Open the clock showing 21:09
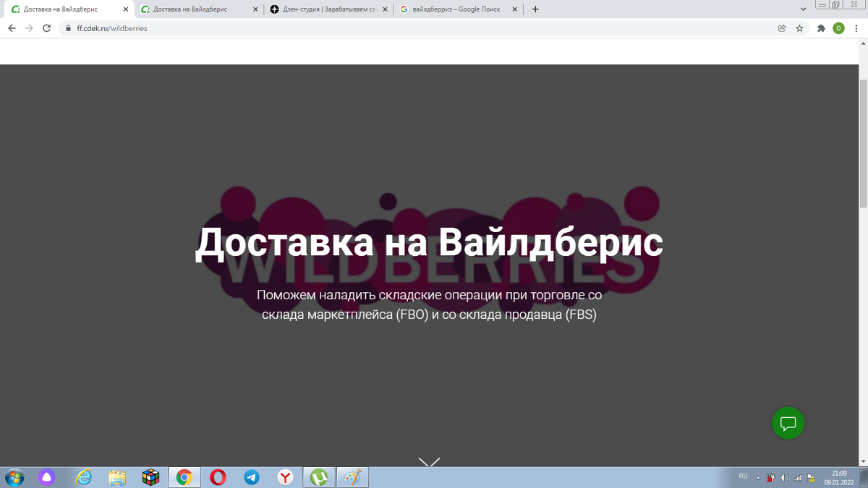This screenshot has width=868, height=488. pyautogui.click(x=839, y=477)
